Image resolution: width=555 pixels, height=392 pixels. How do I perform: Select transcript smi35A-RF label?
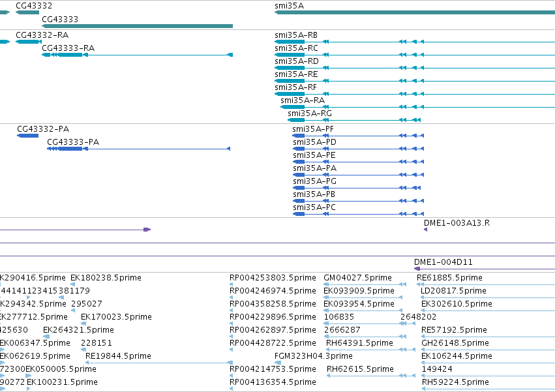(x=295, y=87)
